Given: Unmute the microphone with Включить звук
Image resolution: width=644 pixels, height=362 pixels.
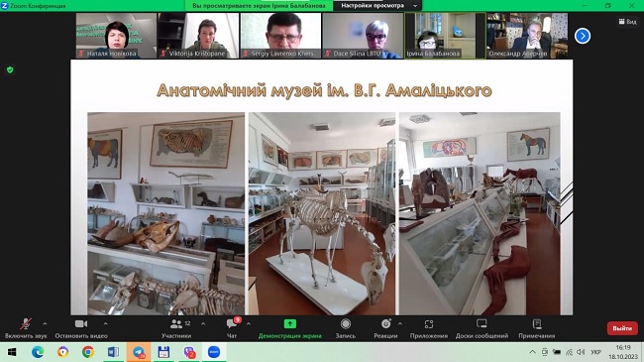Looking at the screenshot, I should (26, 328).
